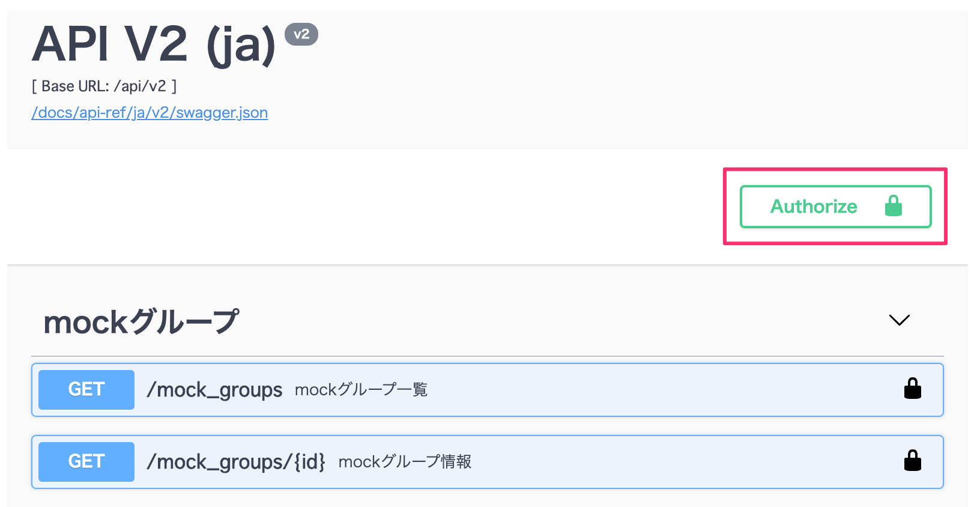Select the GET badge of /mock_groups/{id}
The height and width of the screenshot is (507, 980).
(86, 461)
